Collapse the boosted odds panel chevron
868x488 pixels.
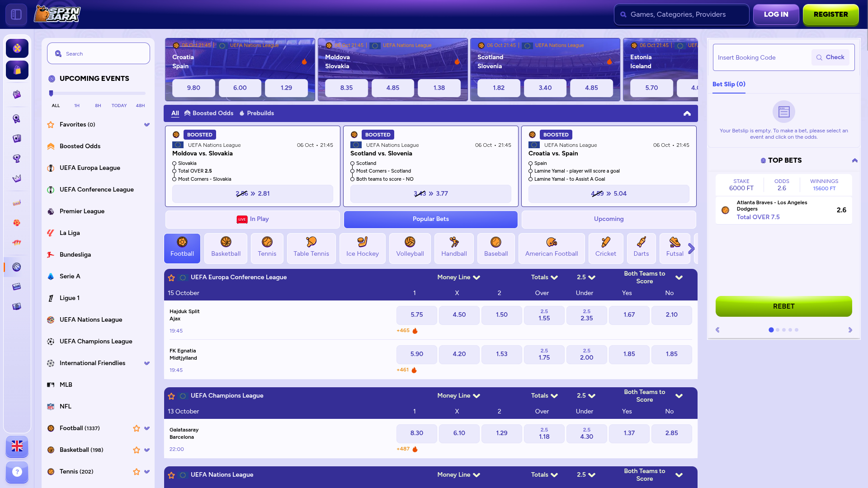pos(687,113)
